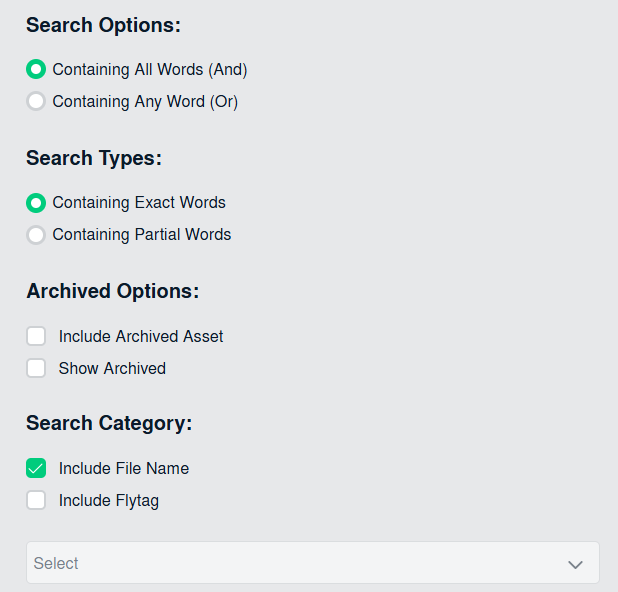Click the Search Options heading
The width and height of the screenshot is (618, 592).
[x=104, y=26]
